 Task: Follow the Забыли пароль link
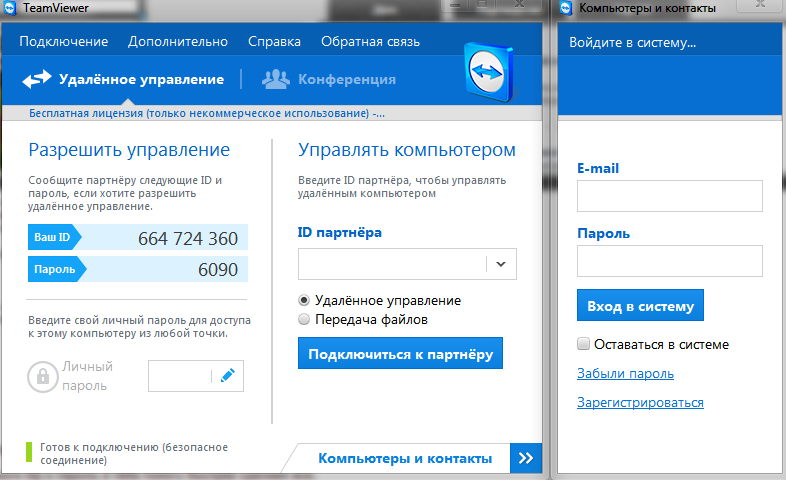pos(625,374)
